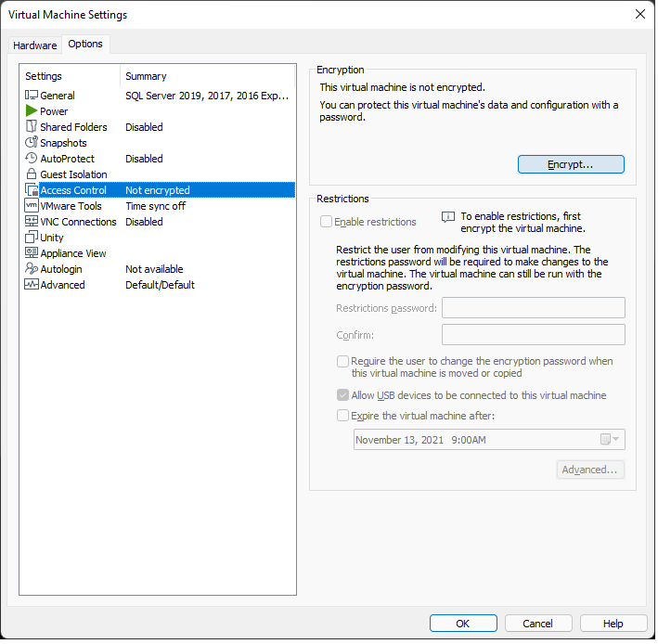The image size is (658, 644).
Task: Click the Autologin user icon
Action: point(32,269)
